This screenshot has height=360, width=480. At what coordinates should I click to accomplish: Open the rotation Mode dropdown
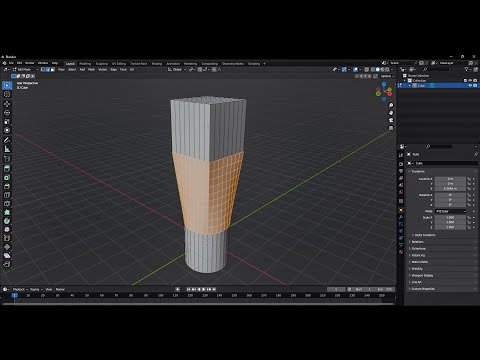pyautogui.click(x=450, y=211)
